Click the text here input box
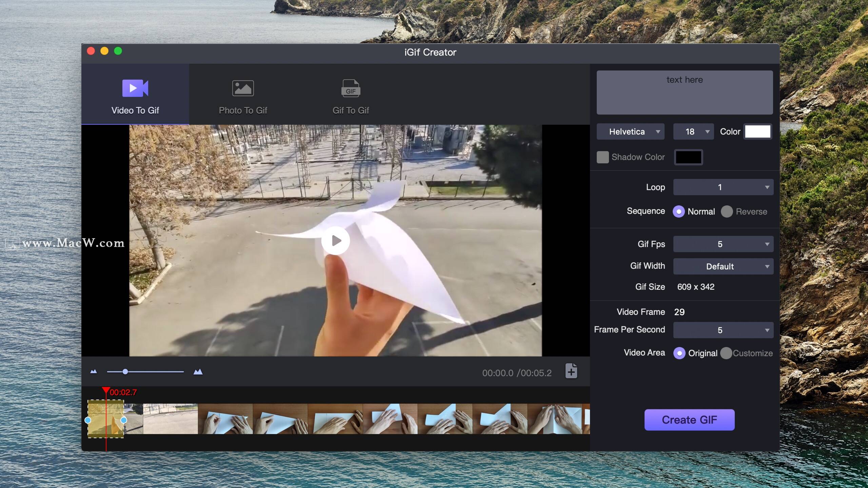The height and width of the screenshot is (488, 868). 685,93
